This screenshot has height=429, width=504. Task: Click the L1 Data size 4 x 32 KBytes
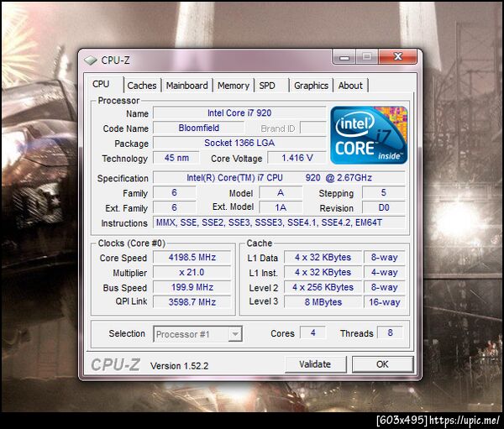pyautogui.click(x=323, y=258)
